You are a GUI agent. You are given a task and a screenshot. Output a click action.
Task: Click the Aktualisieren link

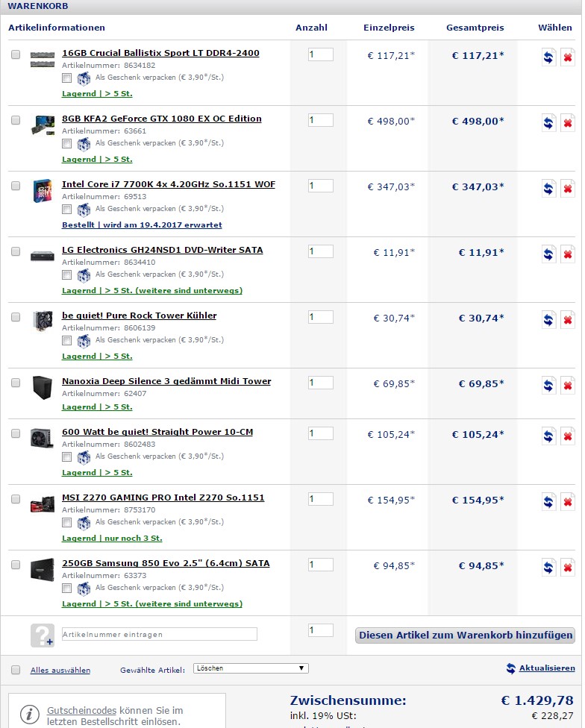pyautogui.click(x=547, y=668)
